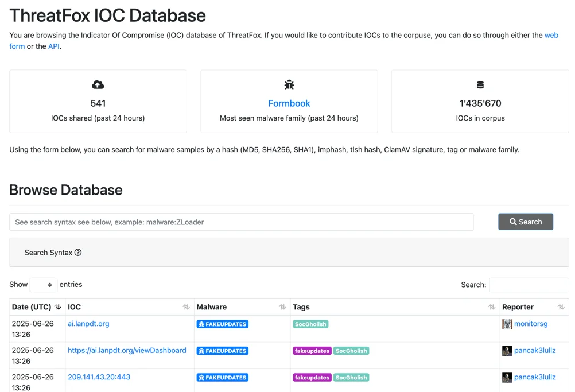This screenshot has height=392, width=575.
Task: Click SocGholish tag in 209.141.43.20:443 row
Action: pos(351,377)
